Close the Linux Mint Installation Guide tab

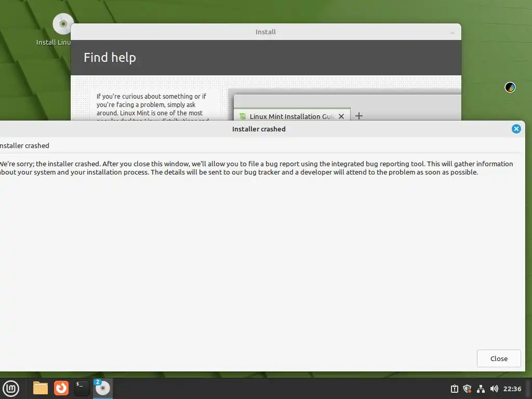341,116
